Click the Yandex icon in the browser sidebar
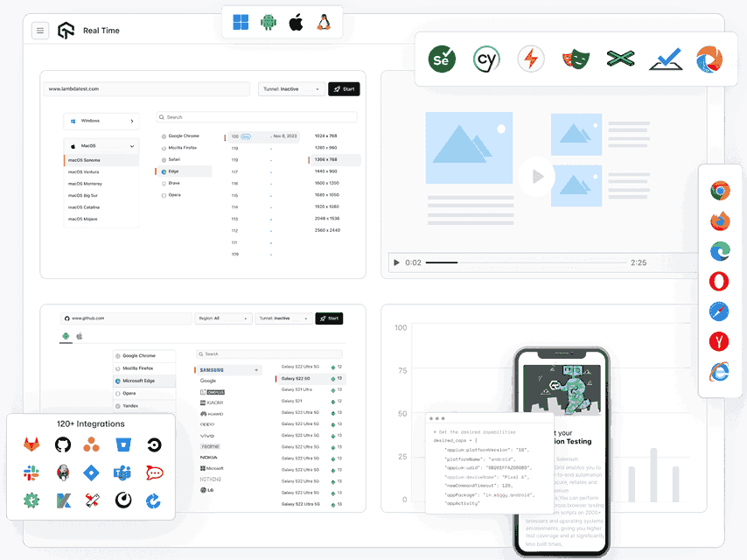747x560 pixels. click(719, 341)
